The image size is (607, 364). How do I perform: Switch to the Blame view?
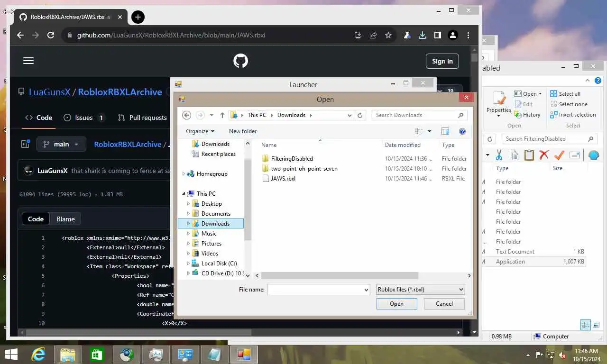[65, 219]
